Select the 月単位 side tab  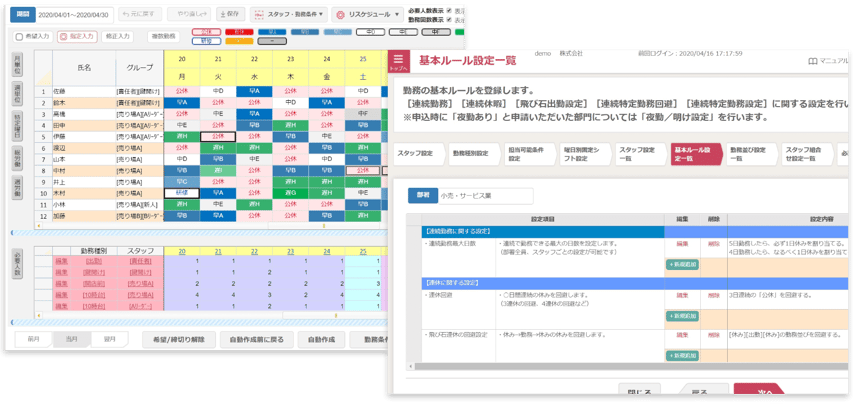pyautogui.click(x=17, y=64)
